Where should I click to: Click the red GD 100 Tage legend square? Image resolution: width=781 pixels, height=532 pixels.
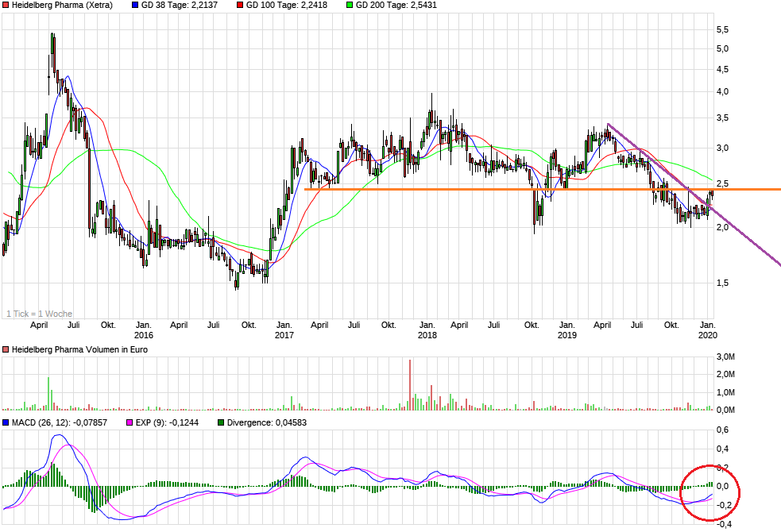(x=240, y=5)
